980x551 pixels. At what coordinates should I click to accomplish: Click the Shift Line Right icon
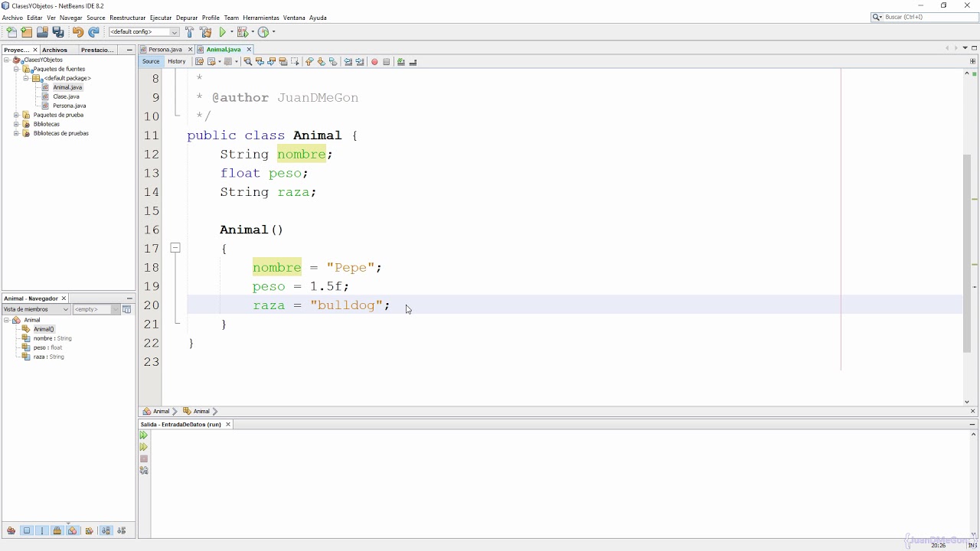pyautogui.click(x=360, y=62)
